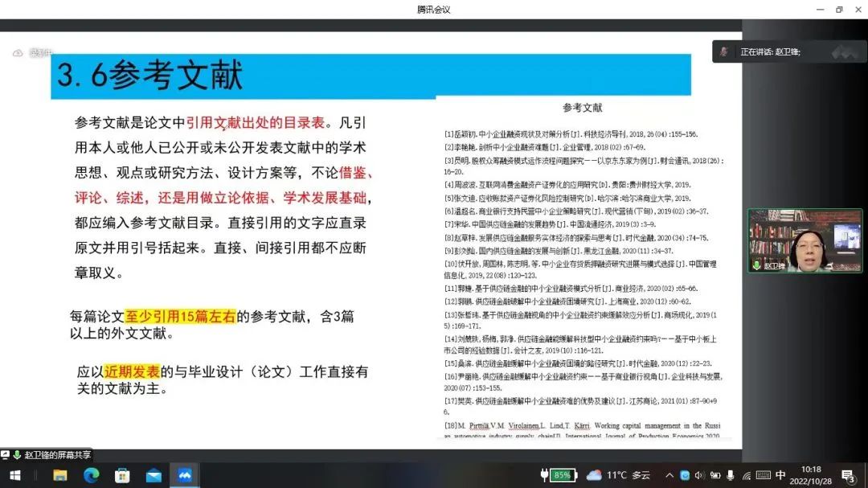Open the Microsoft Store taskbar icon
The image size is (868, 488).
coord(122,475)
